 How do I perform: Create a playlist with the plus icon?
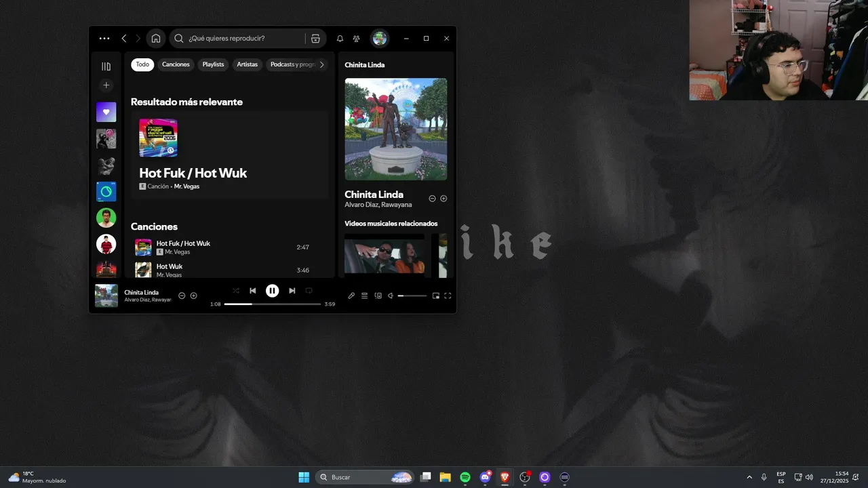click(x=106, y=85)
